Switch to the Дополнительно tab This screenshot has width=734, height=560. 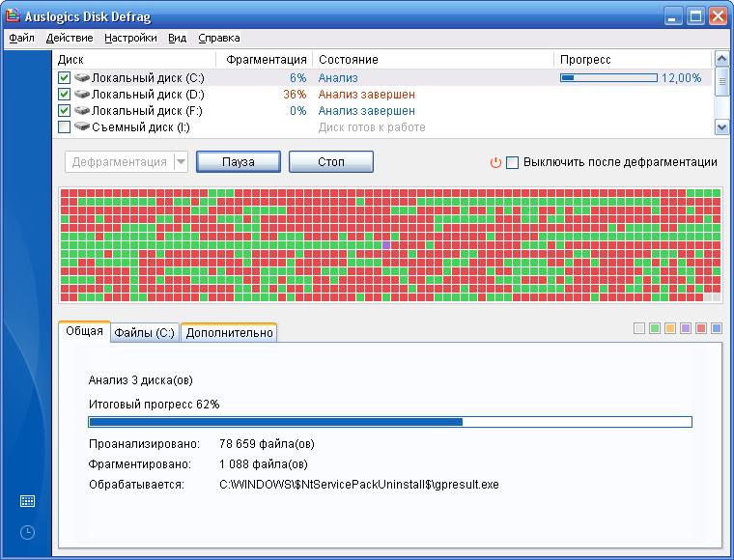(230, 333)
